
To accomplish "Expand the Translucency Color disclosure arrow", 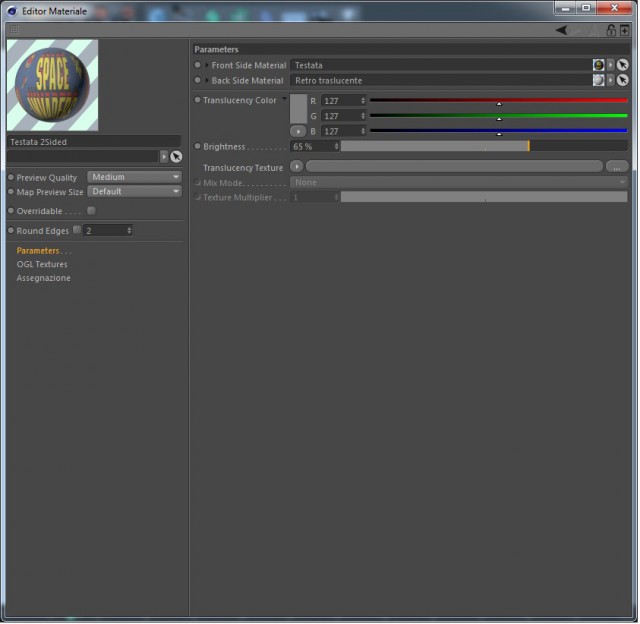I will pos(284,98).
